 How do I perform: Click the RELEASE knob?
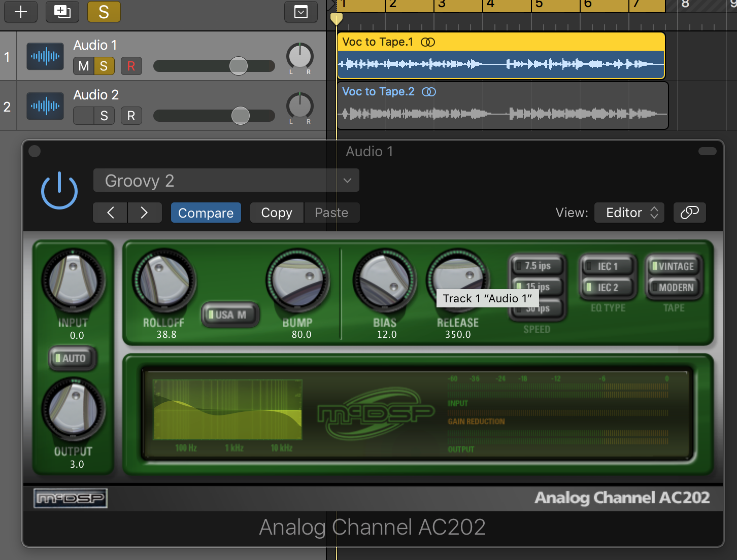458,280
